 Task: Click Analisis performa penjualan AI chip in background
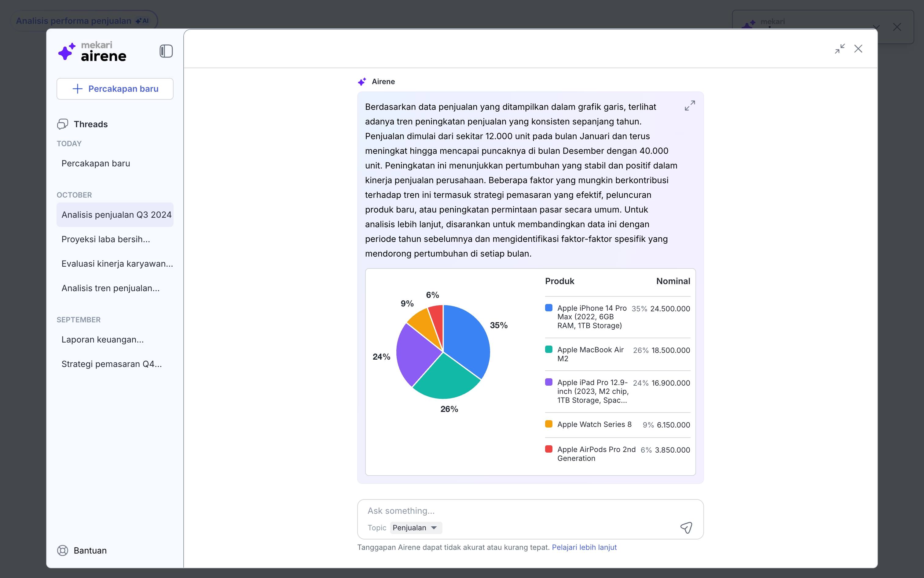click(83, 21)
